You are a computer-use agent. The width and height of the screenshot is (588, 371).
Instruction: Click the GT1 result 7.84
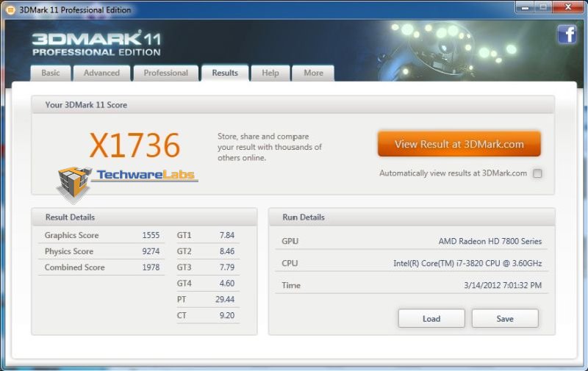pos(227,235)
